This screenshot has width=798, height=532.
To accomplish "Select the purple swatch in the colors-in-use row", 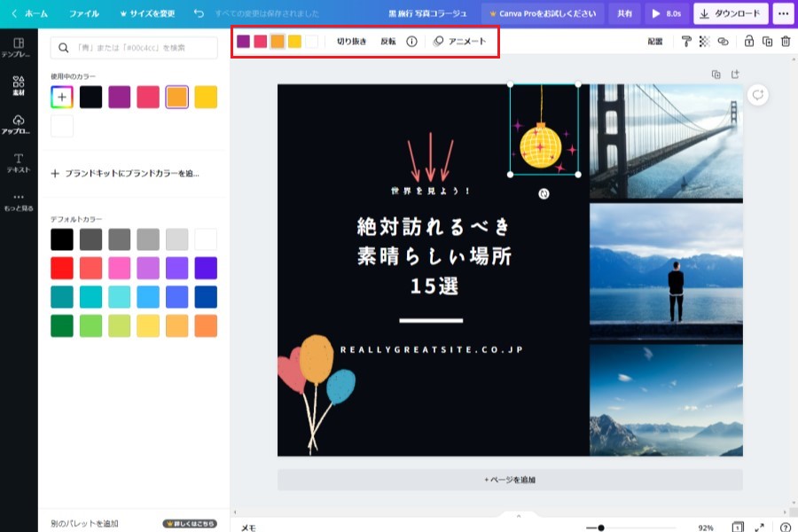I will tap(120, 98).
